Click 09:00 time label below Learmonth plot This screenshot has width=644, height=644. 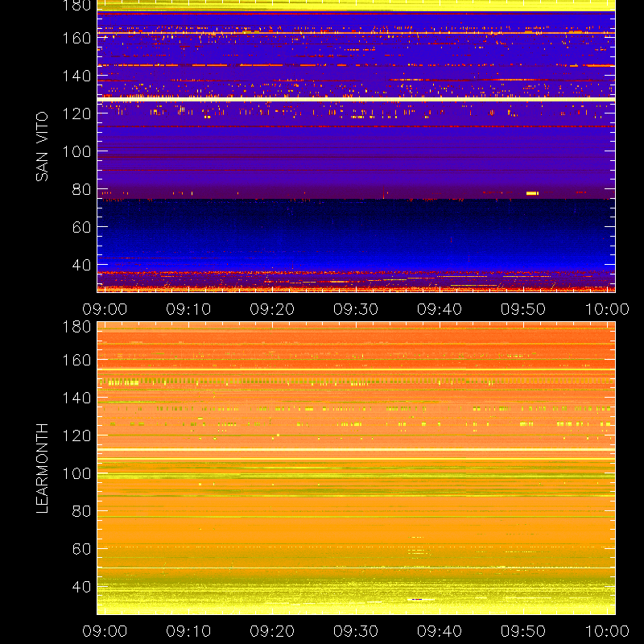point(105,631)
